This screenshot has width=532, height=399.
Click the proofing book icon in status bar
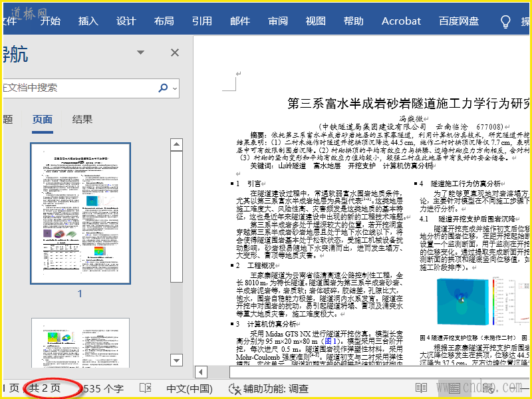pyautogui.click(x=146, y=388)
